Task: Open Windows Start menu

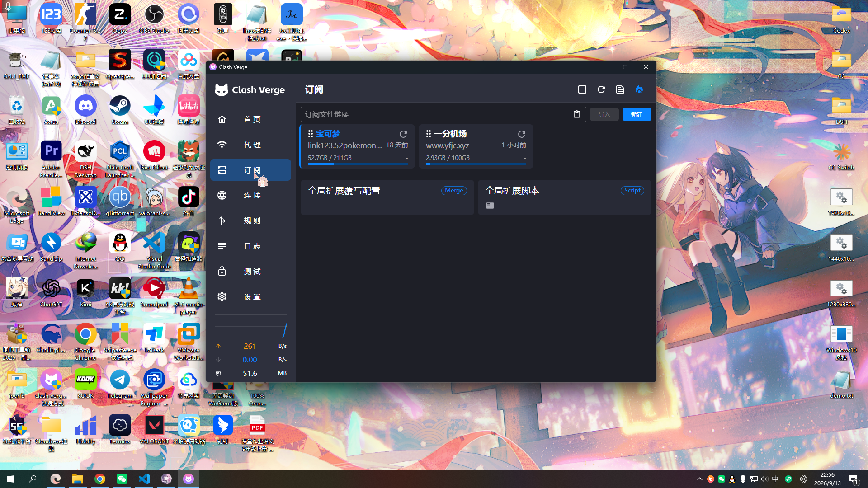Action: point(11,479)
